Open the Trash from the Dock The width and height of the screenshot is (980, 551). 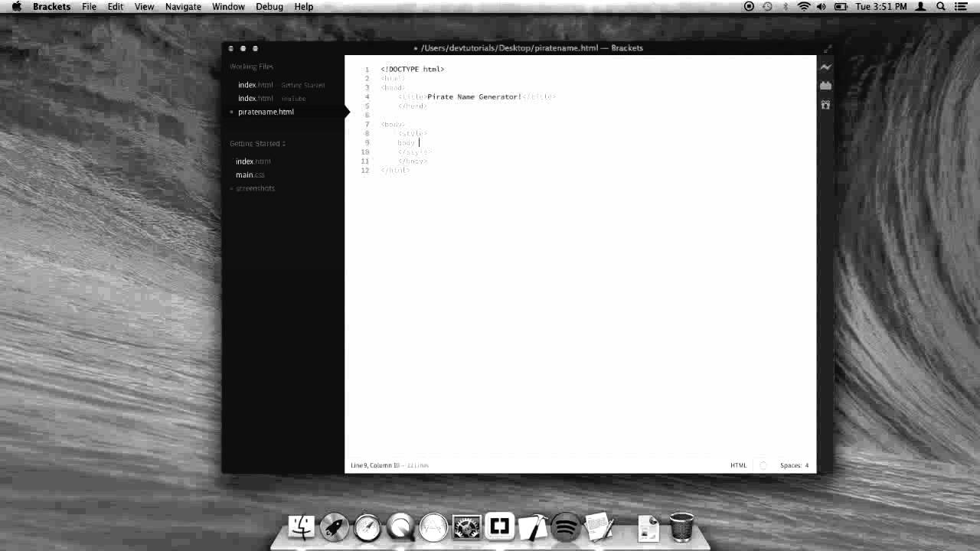[x=680, y=527]
